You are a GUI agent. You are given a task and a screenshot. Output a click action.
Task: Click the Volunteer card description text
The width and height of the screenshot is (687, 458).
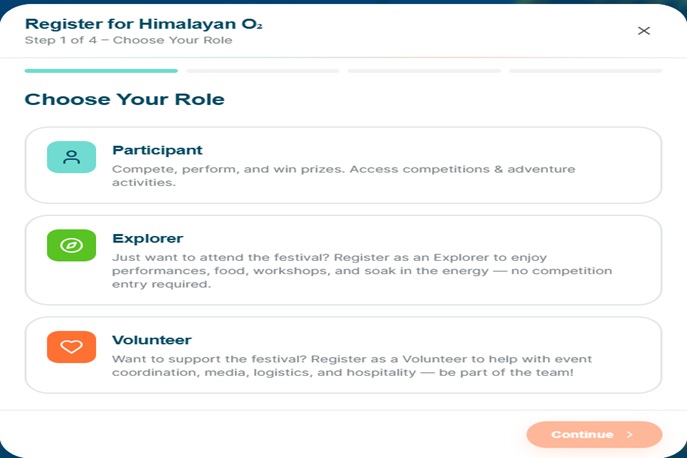point(350,366)
